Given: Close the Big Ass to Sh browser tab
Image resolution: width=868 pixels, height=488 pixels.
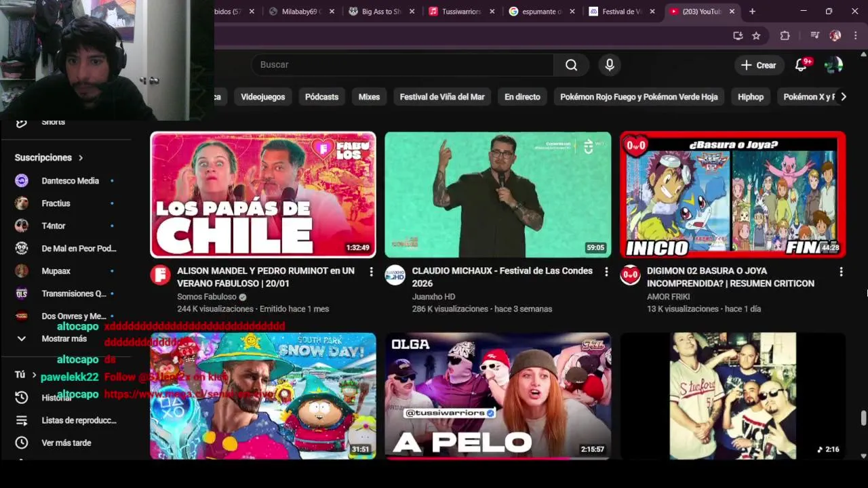Looking at the screenshot, I should [412, 12].
